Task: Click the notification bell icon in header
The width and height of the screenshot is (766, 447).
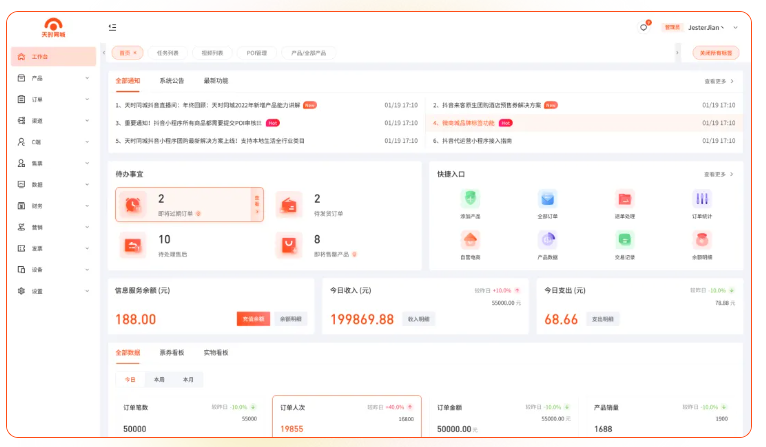Action: pyautogui.click(x=644, y=27)
